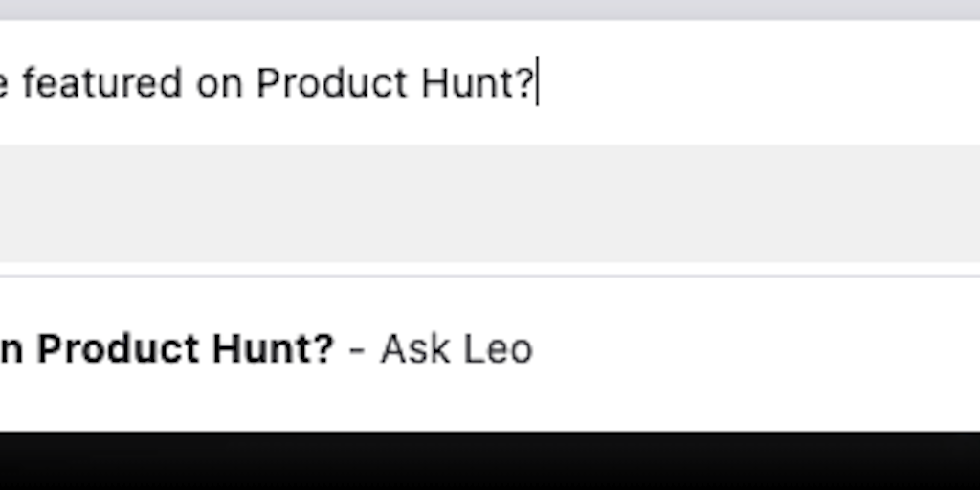Click the dash before 'Ask Leo'
Image resolution: width=980 pixels, height=490 pixels.
click(x=357, y=349)
